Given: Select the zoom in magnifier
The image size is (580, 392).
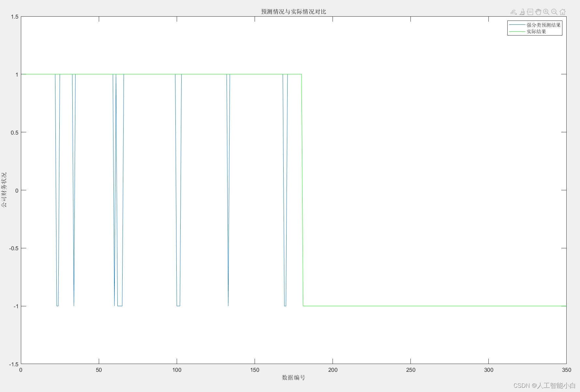Looking at the screenshot, I should [546, 12].
